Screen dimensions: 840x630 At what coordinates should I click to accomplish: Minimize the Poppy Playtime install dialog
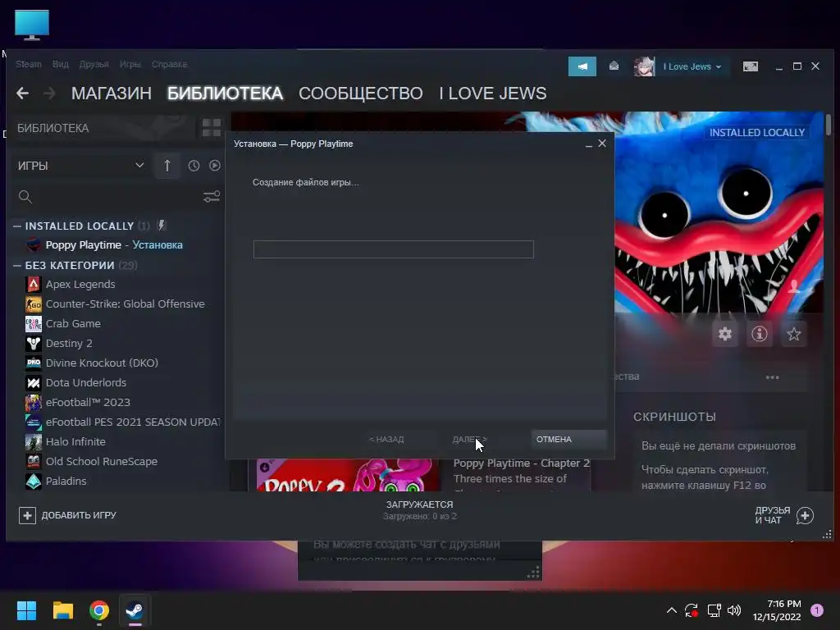point(589,144)
